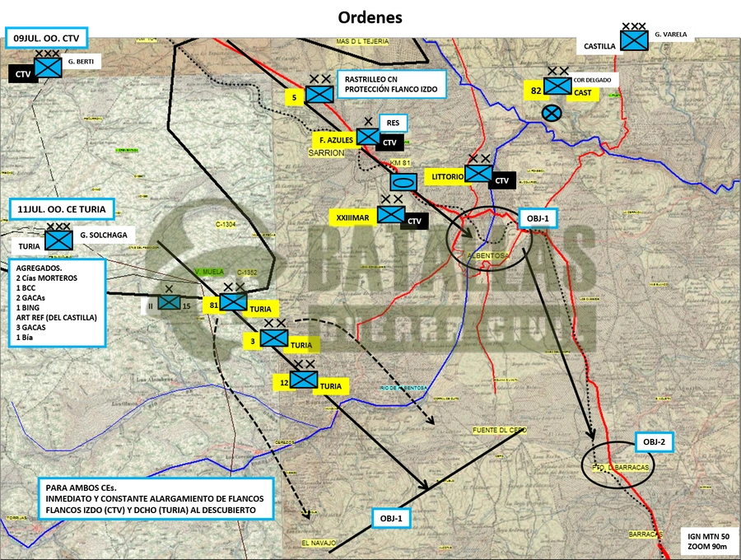
Task: Click the CTV tag next to LITTORIO
Action: coord(502,180)
